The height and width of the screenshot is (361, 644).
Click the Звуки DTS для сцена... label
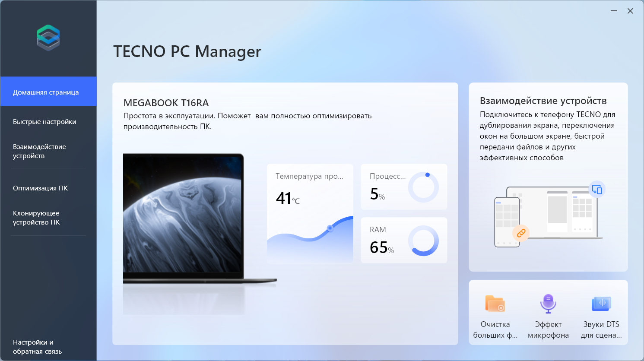[601, 329]
